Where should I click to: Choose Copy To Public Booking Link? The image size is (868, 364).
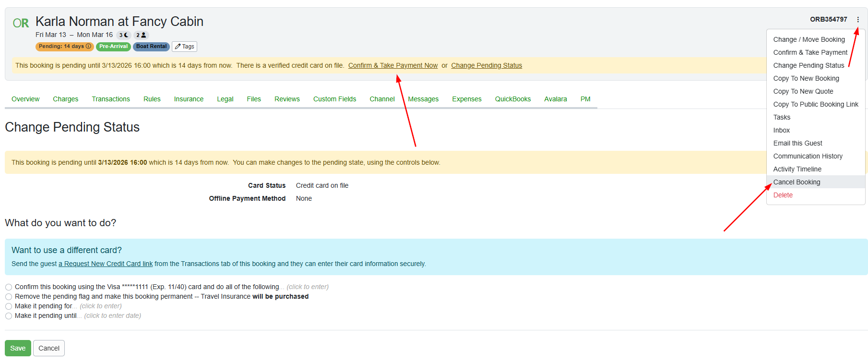tap(816, 104)
